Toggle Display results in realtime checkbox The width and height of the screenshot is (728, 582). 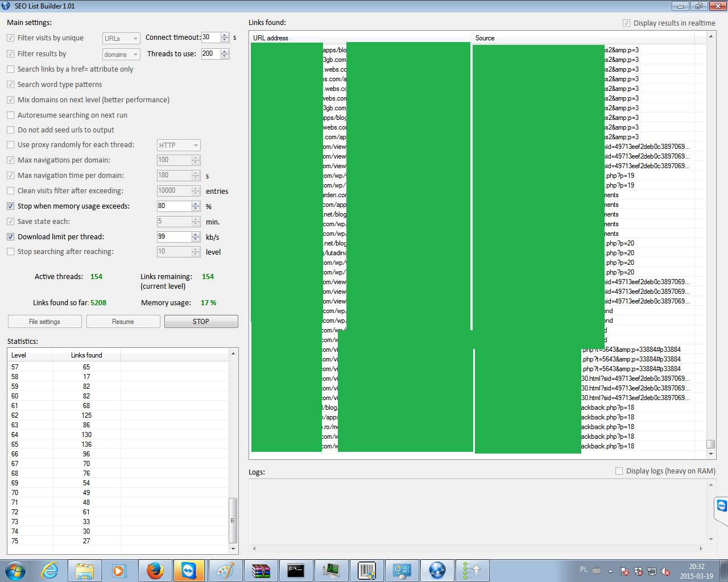click(x=626, y=23)
